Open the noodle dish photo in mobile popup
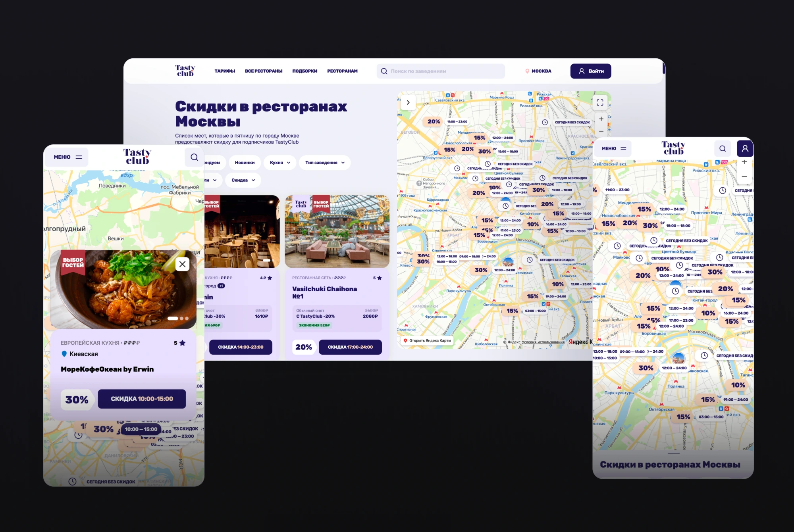Viewport: 794px width, 532px height. 123,289
